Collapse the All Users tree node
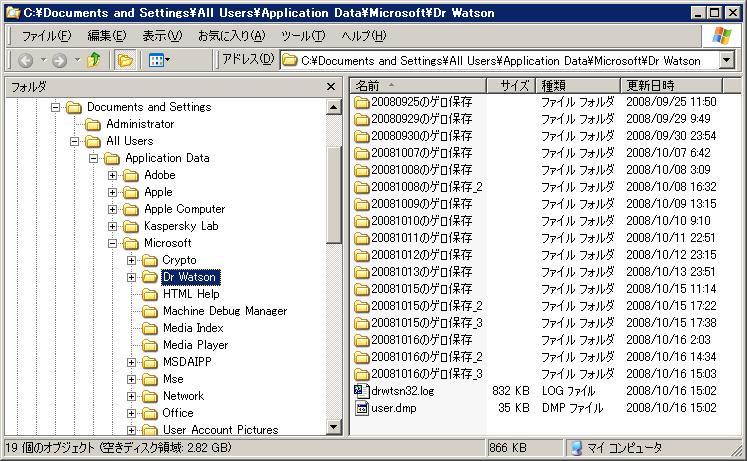Image resolution: width=747 pixels, height=461 pixels. click(x=74, y=141)
